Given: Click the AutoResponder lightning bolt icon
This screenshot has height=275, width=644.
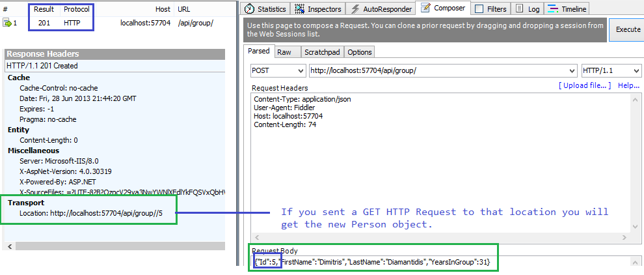Looking at the screenshot, I should point(355,9).
